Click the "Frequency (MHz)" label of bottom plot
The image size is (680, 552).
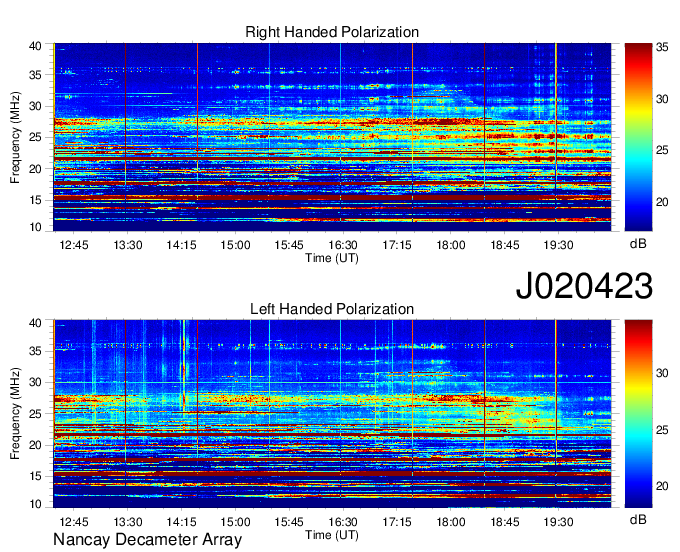[x=15, y=414]
